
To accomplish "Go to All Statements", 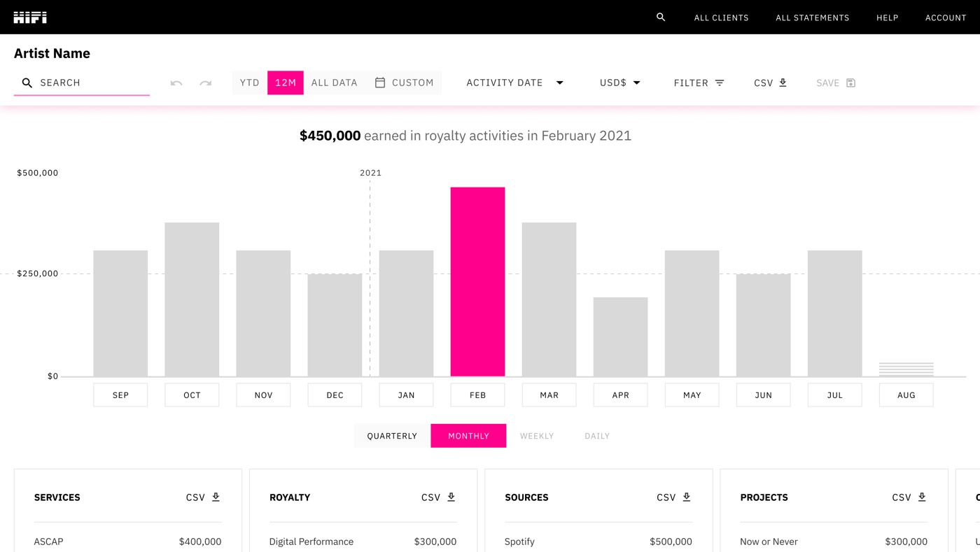I will 812,17.
